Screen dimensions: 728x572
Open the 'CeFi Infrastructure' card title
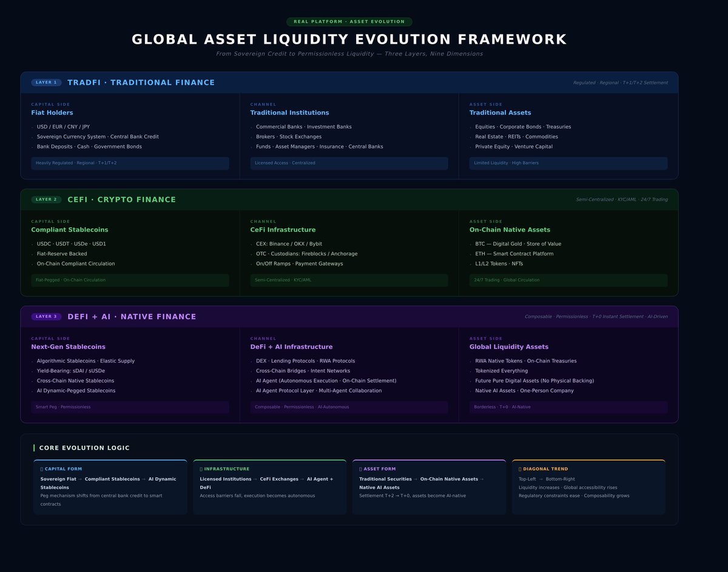(x=283, y=230)
